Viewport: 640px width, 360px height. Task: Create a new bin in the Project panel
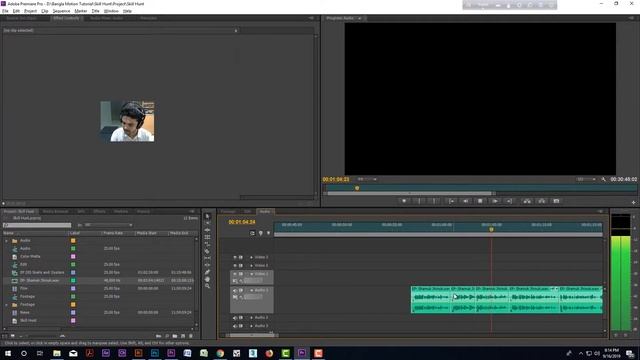175,336
